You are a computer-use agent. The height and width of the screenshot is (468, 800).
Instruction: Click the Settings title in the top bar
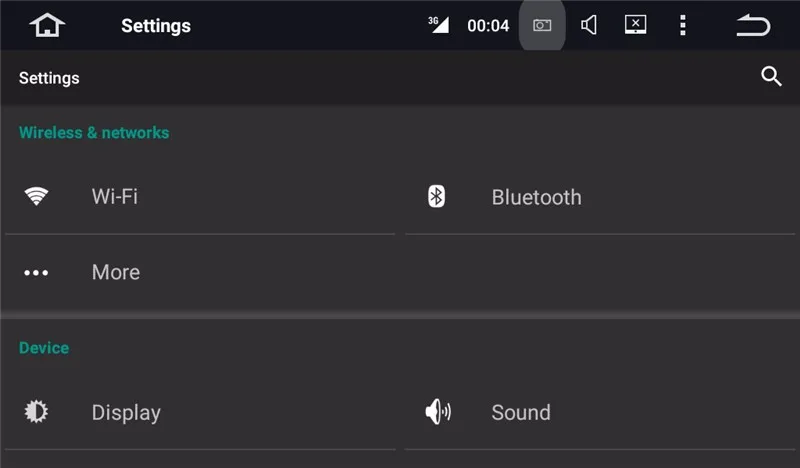(156, 26)
